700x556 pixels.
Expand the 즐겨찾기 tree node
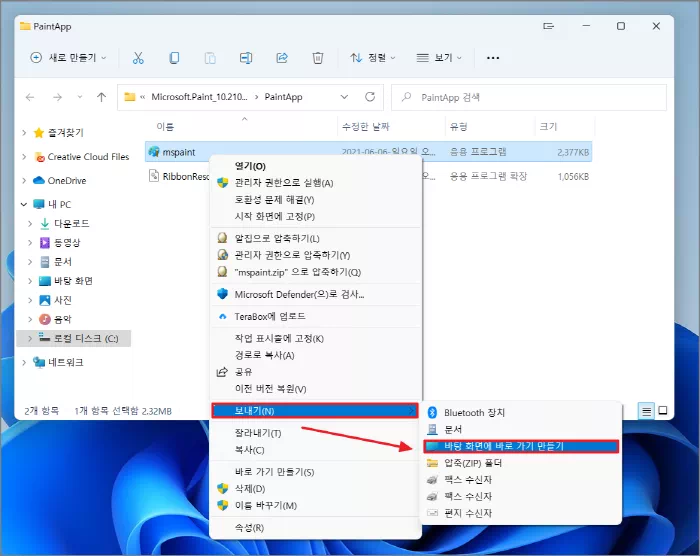click(24, 133)
